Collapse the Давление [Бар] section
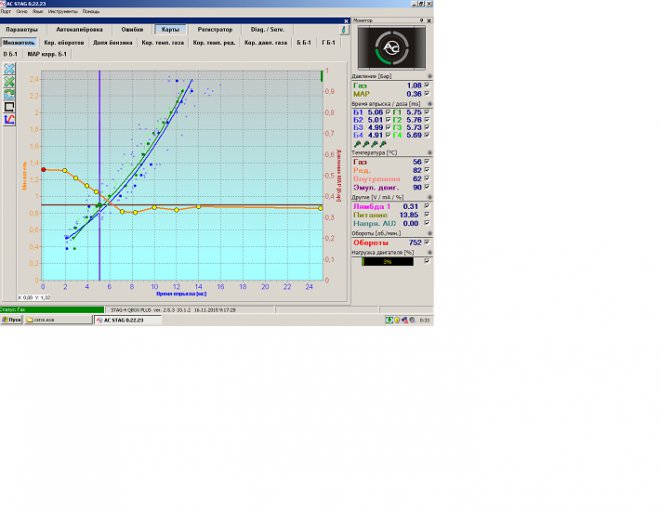This screenshot has width=660, height=511. click(x=430, y=76)
